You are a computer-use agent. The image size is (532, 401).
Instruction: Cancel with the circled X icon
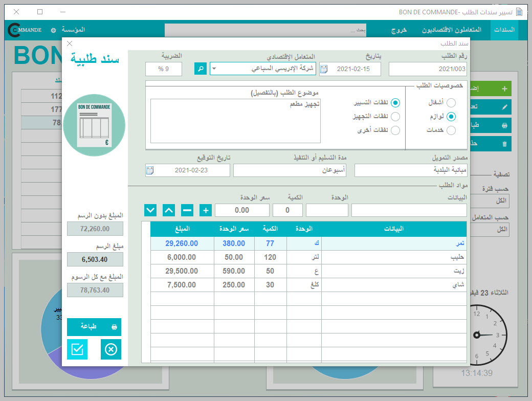pos(111,349)
